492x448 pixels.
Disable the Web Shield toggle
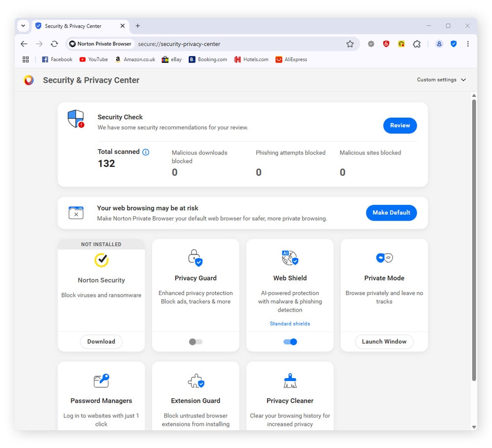[x=290, y=342]
